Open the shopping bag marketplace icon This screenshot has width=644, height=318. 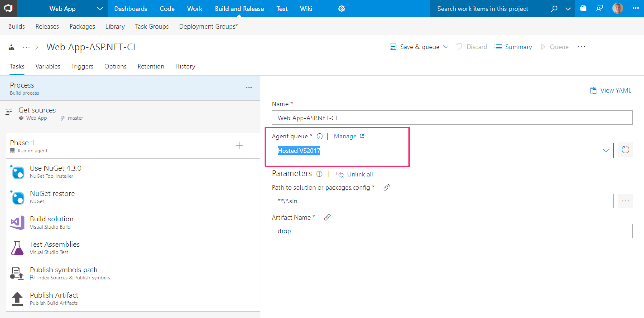pyautogui.click(x=583, y=9)
